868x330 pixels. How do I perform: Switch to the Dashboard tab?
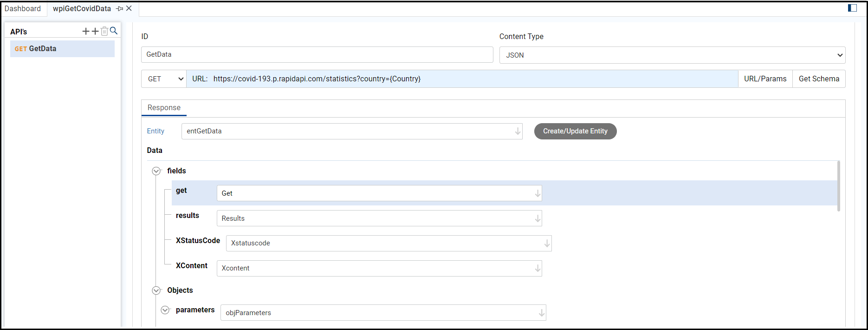pos(23,8)
